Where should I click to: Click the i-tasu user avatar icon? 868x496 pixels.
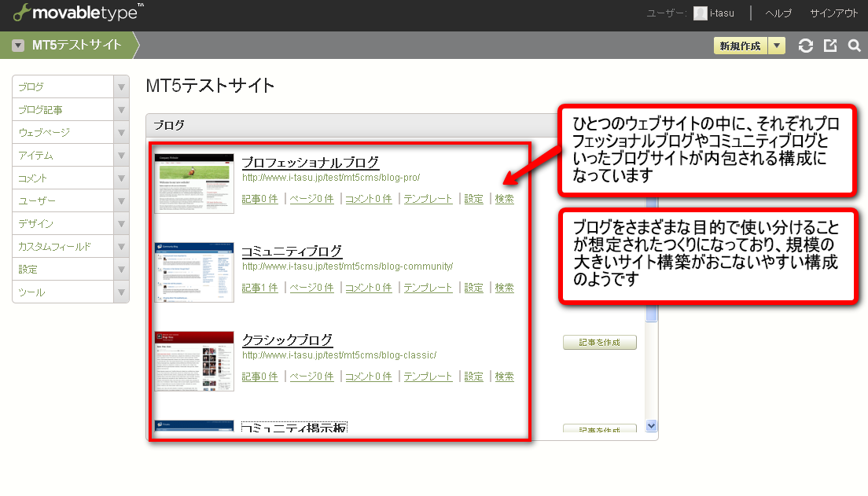click(700, 13)
